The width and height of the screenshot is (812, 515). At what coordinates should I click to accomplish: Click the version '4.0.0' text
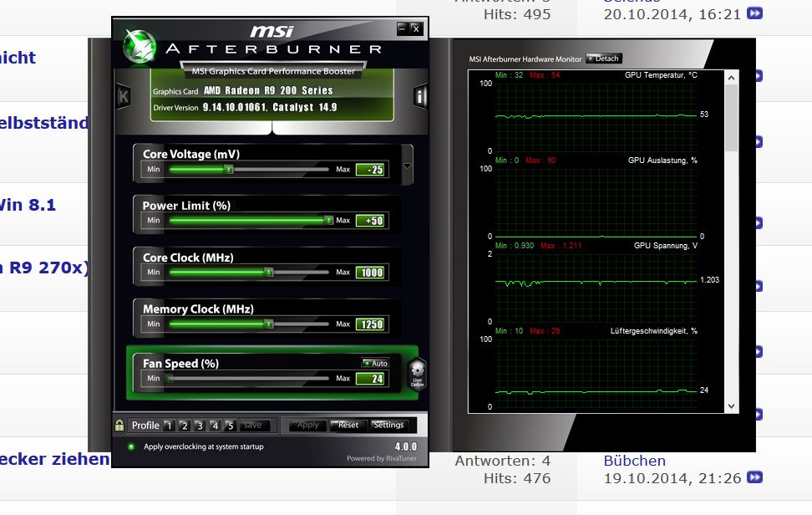click(x=405, y=446)
